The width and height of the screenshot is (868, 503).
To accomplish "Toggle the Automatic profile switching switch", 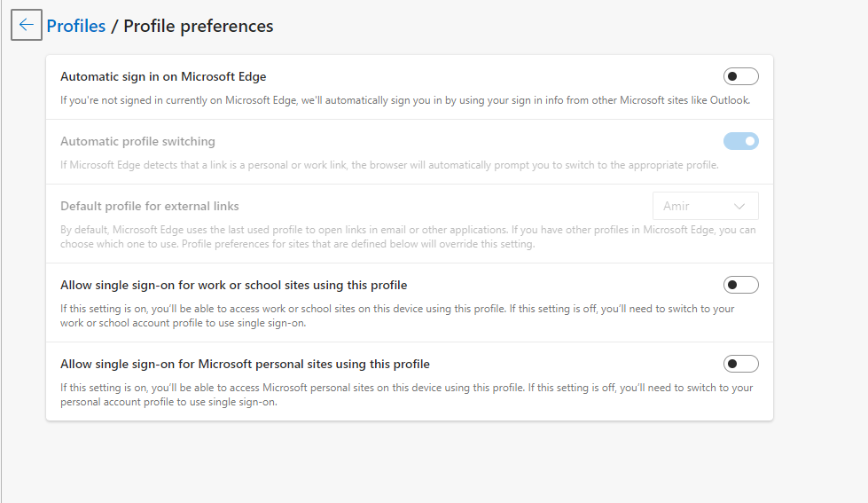I will (740, 141).
